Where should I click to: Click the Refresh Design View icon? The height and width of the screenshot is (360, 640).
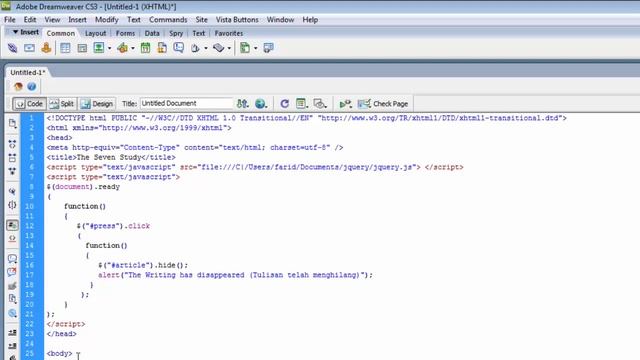pos(284,104)
